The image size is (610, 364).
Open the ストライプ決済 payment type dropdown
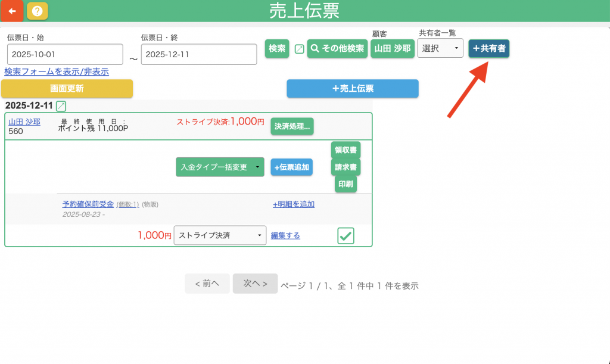[220, 235]
